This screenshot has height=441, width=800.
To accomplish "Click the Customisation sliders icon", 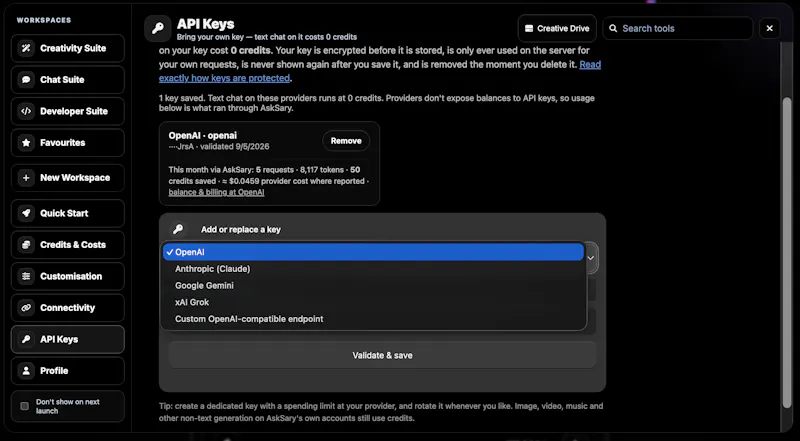I will pyautogui.click(x=26, y=276).
